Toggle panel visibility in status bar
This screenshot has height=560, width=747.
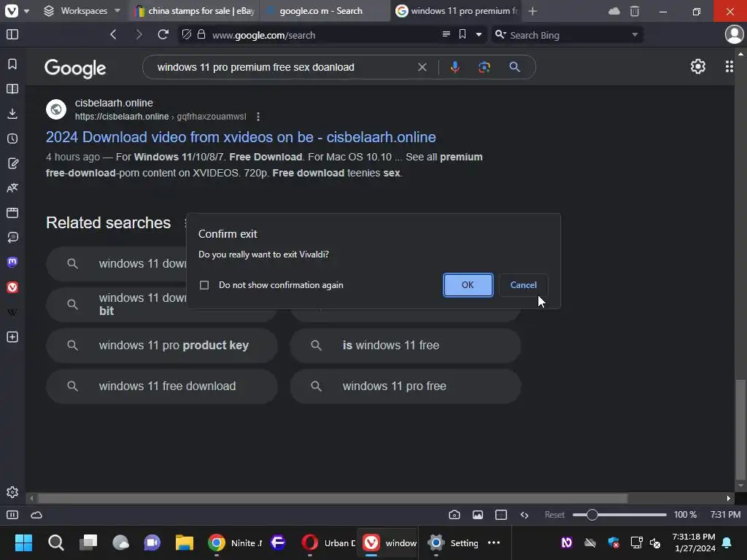coord(12,515)
